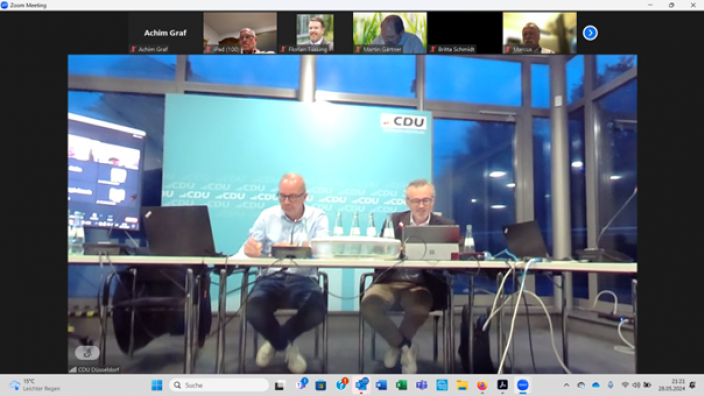Launch Excel from the taskbar
Viewport: 704px width, 396px height.
401,385
